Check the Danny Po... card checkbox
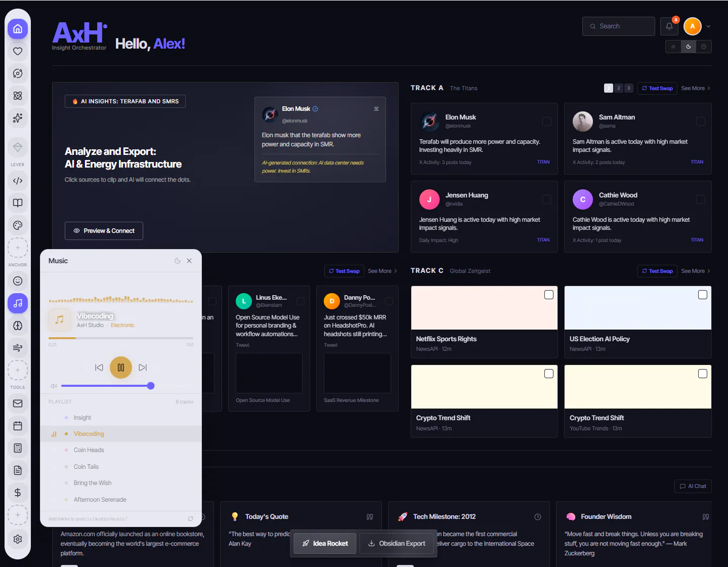Viewport: 728px width, 567px height. (389, 301)
